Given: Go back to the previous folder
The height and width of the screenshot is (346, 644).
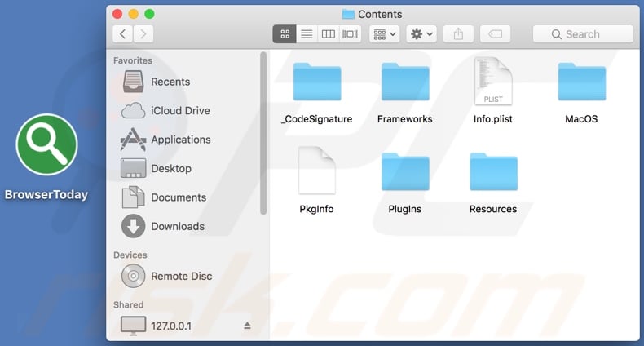Looking at the screenshot, I should [122, 34].
